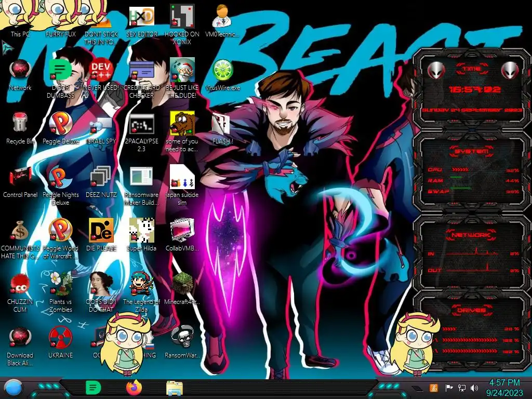Open the NEVER USED! Dev-C++ shortcut
532x399 pixels.
101,75
